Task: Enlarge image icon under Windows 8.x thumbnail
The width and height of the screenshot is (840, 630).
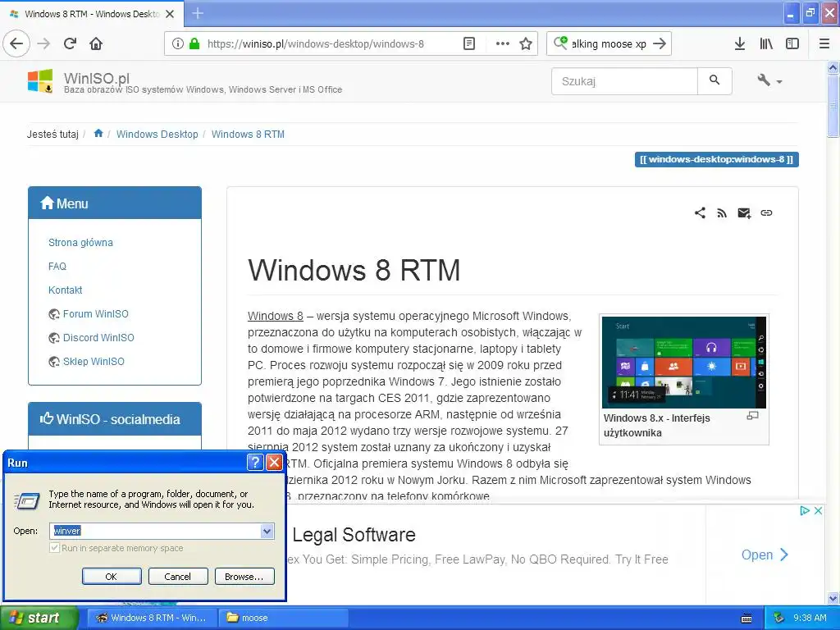Action: tap(753, 415)
